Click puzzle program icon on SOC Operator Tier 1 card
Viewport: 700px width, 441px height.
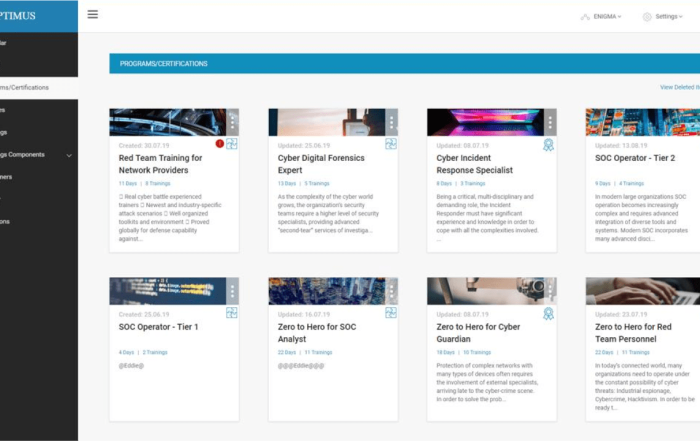point(232,312)
